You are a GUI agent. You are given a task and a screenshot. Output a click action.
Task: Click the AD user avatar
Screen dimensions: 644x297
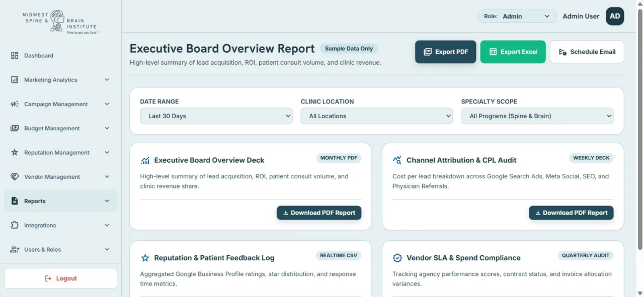pos(615,16)
